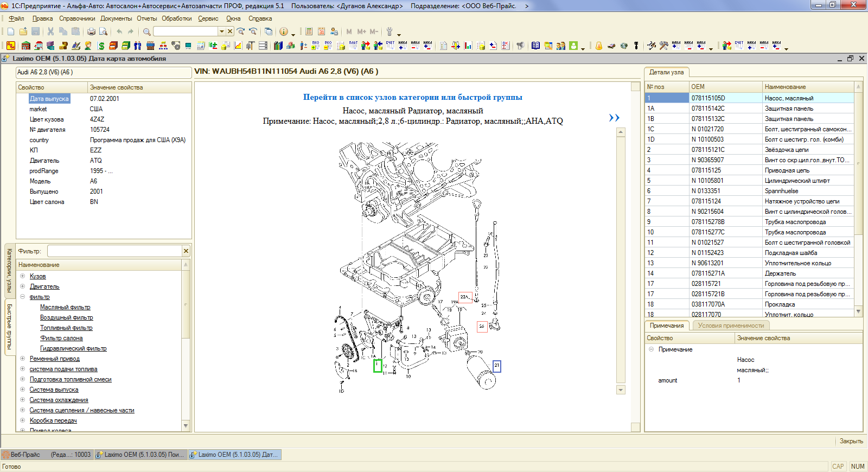Image resolution: width=868 pixels, height=472 pixels.
Task: Open Print preview from the toolbar
Action: tap(103, 31)
